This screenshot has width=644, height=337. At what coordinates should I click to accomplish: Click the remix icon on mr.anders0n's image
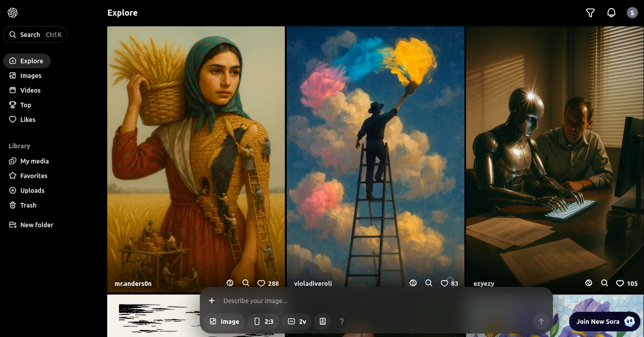click(x=230, y=283)
